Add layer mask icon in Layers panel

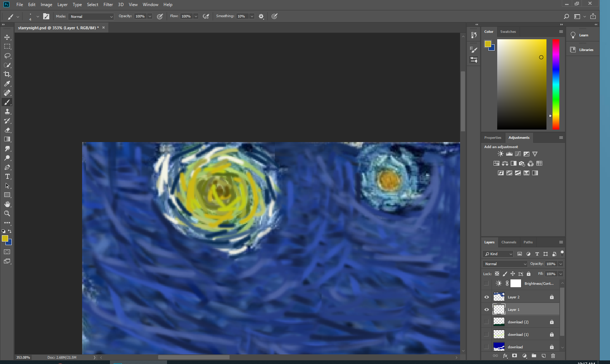tap(514, 356)
